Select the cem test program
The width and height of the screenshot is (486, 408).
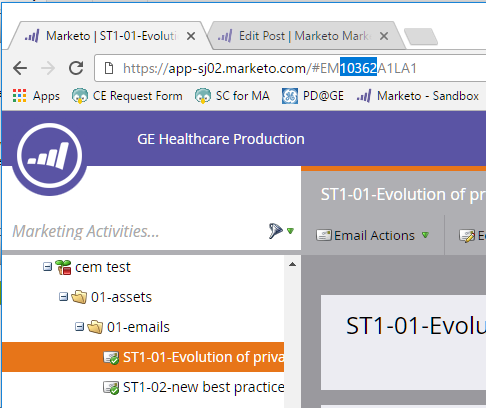pyautogui.click(x=103, y=267)
